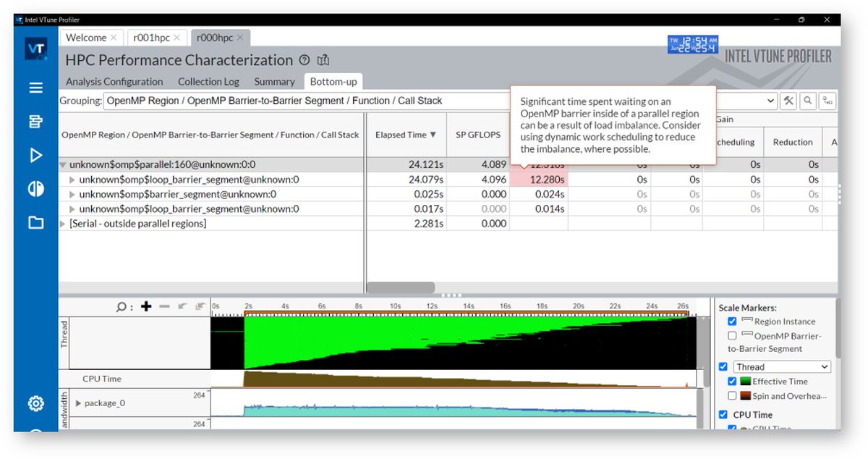
Task: Toggle the Thread row checkbox
Action: tap(723, 366)
